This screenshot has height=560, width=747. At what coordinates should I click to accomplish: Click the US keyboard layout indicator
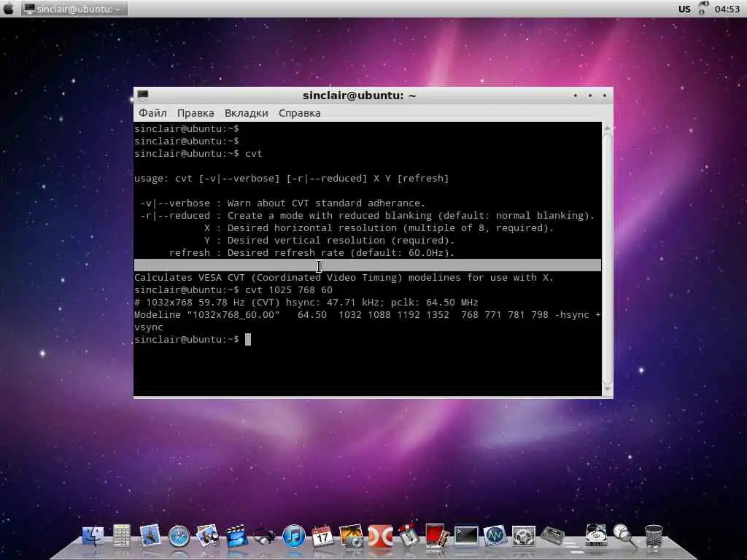(684, 9)
